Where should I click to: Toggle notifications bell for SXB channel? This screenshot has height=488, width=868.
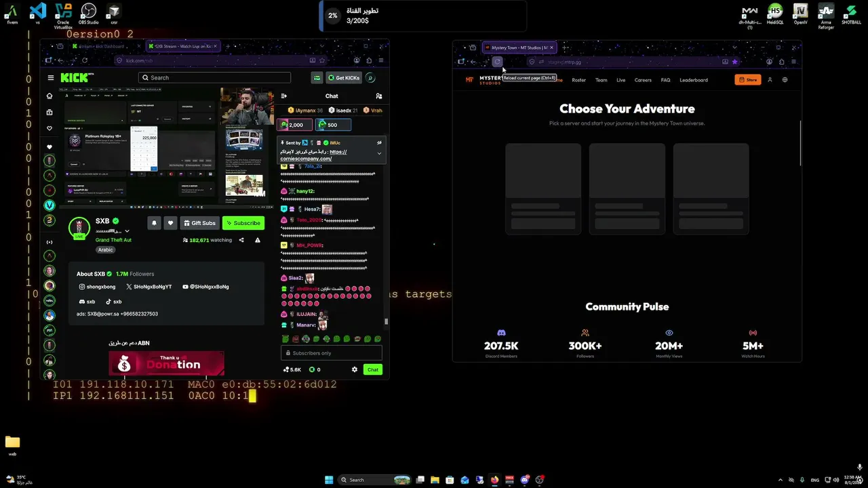click(x=154, y=223)
